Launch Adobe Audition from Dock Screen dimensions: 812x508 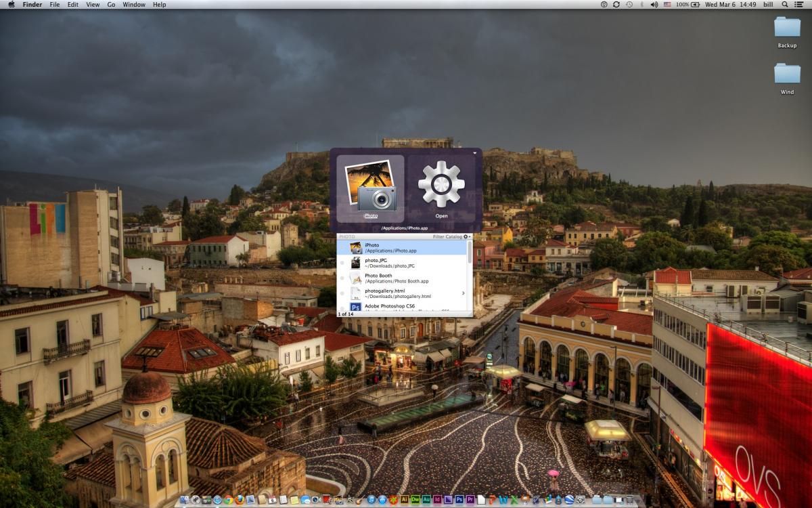click(426, 500)
